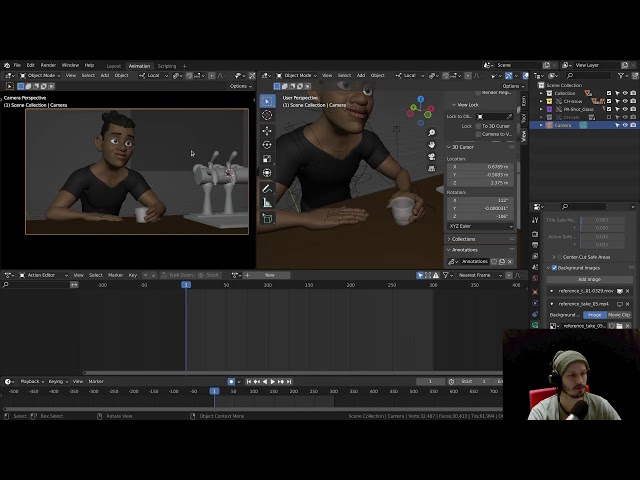Open the Render menu
Viewport: 640px width, 480px height.
(48, 65)
